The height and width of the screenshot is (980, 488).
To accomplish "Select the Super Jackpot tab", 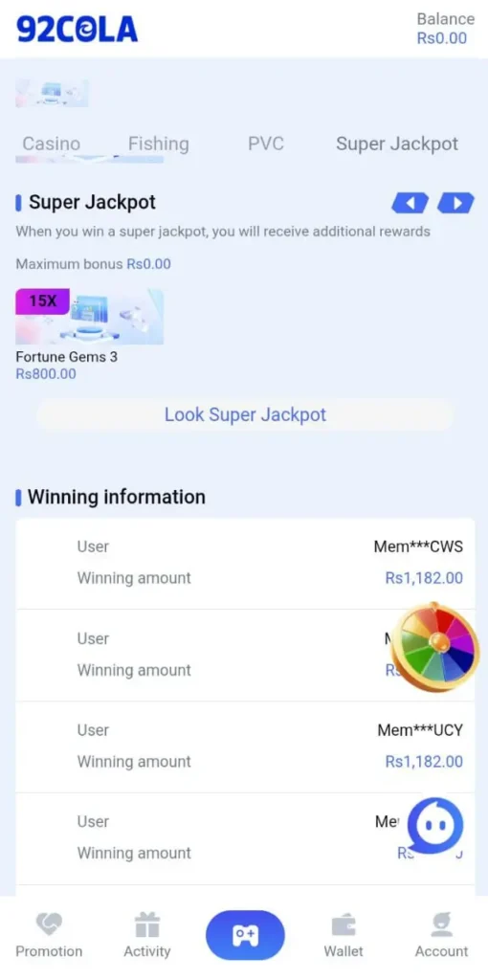I will point(397,144).
